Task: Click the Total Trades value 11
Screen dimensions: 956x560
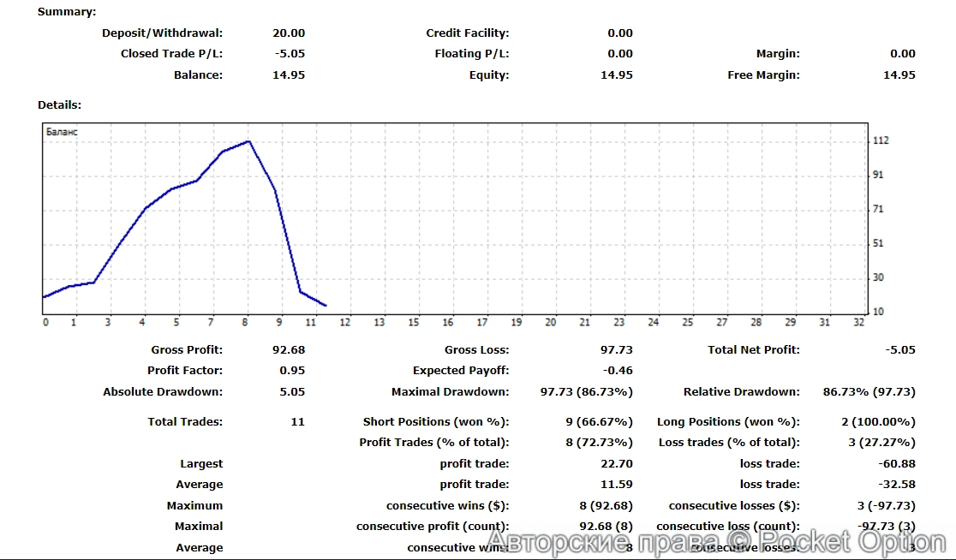Action: [x=297, y=421]
